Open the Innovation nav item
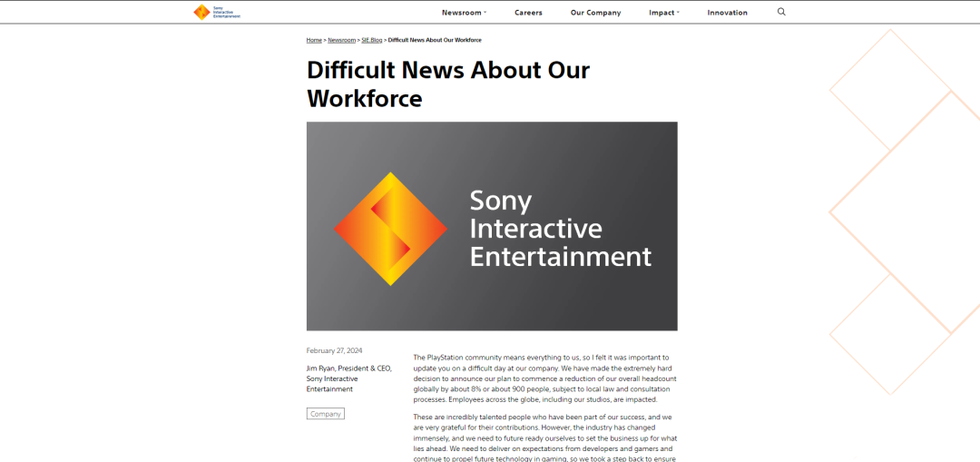 [x=727, y=13]
